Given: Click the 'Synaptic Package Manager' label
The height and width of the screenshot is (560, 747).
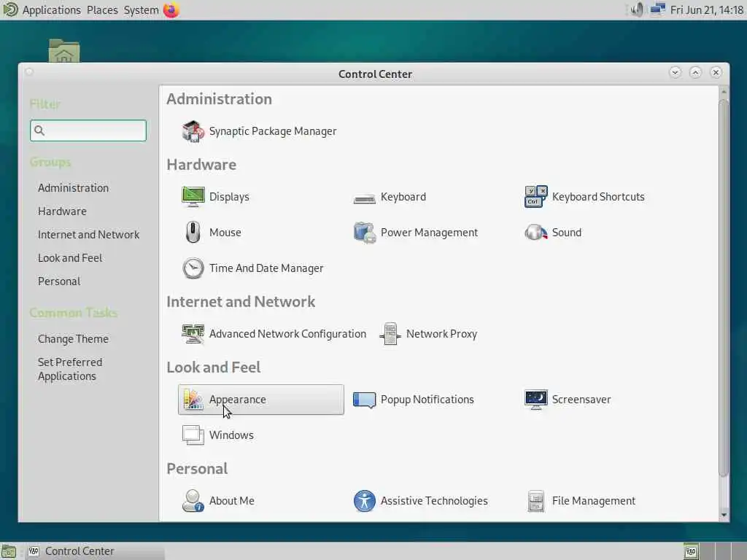Looking at the screenshot, I should tap(273, 131).
